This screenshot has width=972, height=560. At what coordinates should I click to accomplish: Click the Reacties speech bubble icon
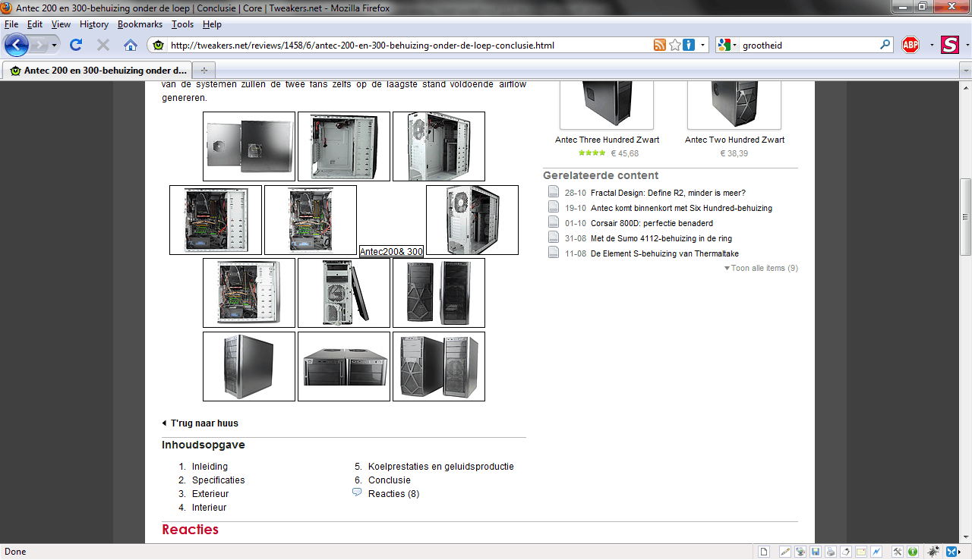pyautogui.click(x=357, y=492)
